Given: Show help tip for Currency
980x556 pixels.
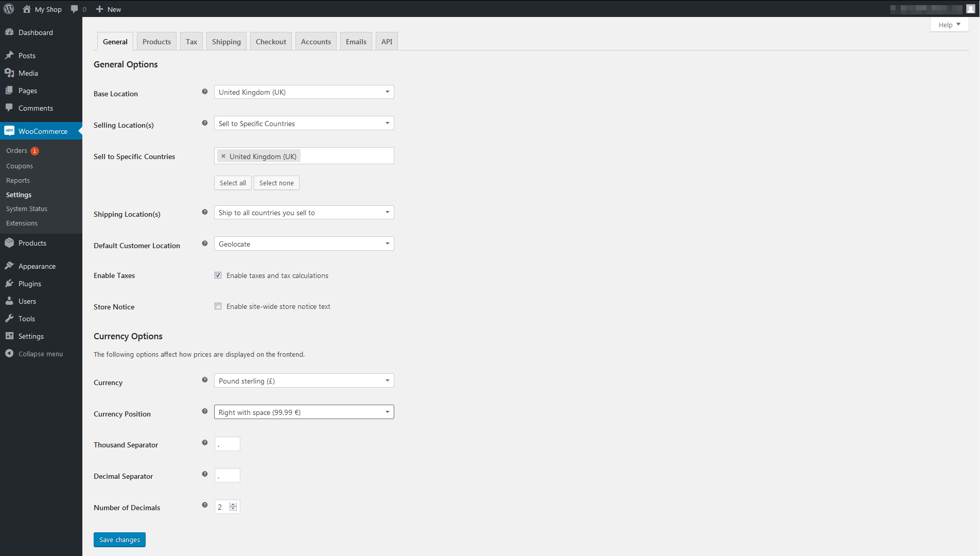Looking at the screenshot, I should pos(205,380).
